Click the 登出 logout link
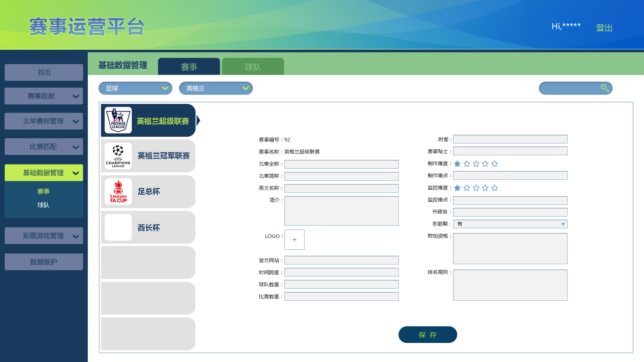This screenshot has width=644, height=362. click(x=604, y=27)
